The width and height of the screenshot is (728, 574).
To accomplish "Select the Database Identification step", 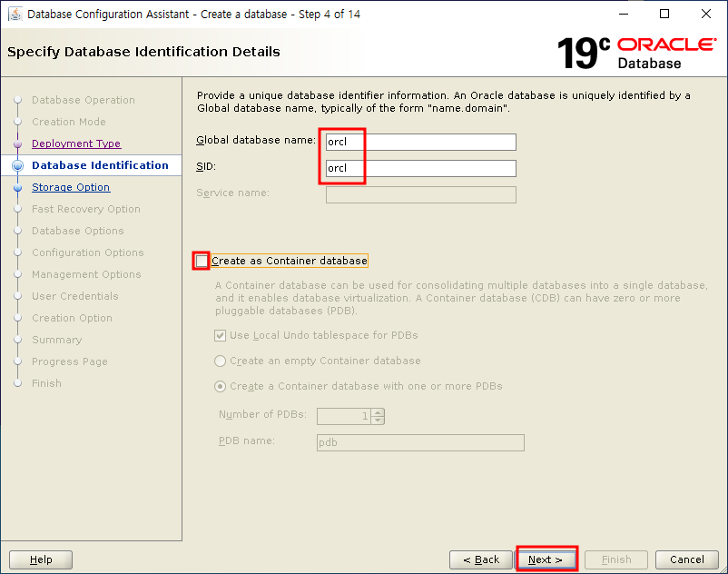I will 100,165.
